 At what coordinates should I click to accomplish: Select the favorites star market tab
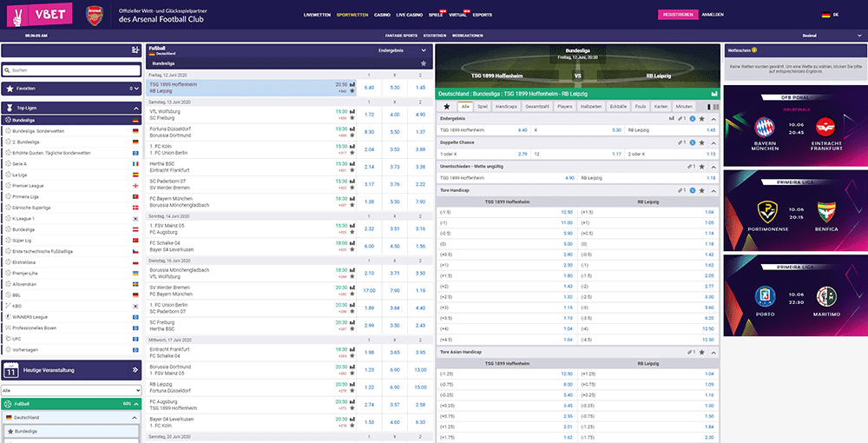click(447, 106)
